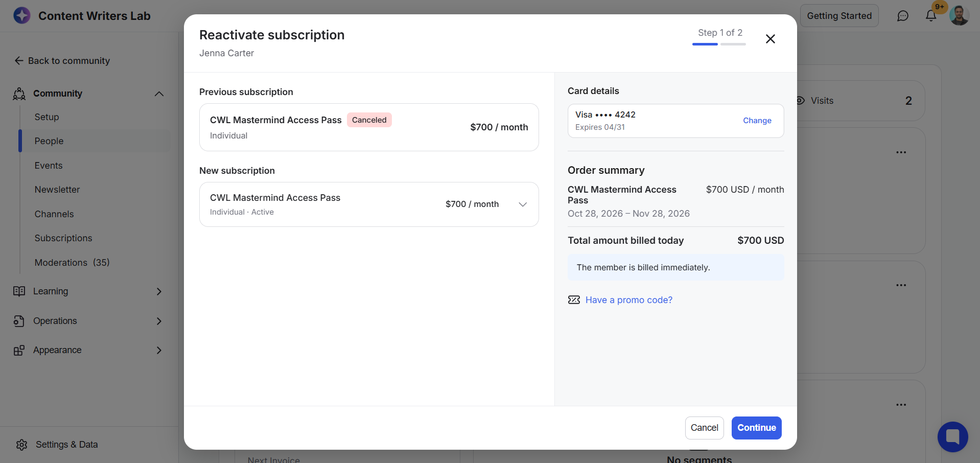Open Newsletter in the sidebar
This screenshot has height=463, width=980.
[x=57, y=190]
